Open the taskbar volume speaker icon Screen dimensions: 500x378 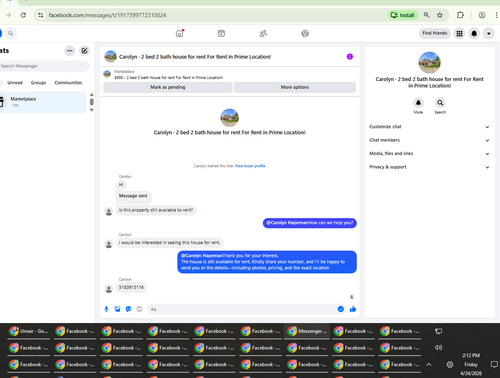click(x=438, y=347)
